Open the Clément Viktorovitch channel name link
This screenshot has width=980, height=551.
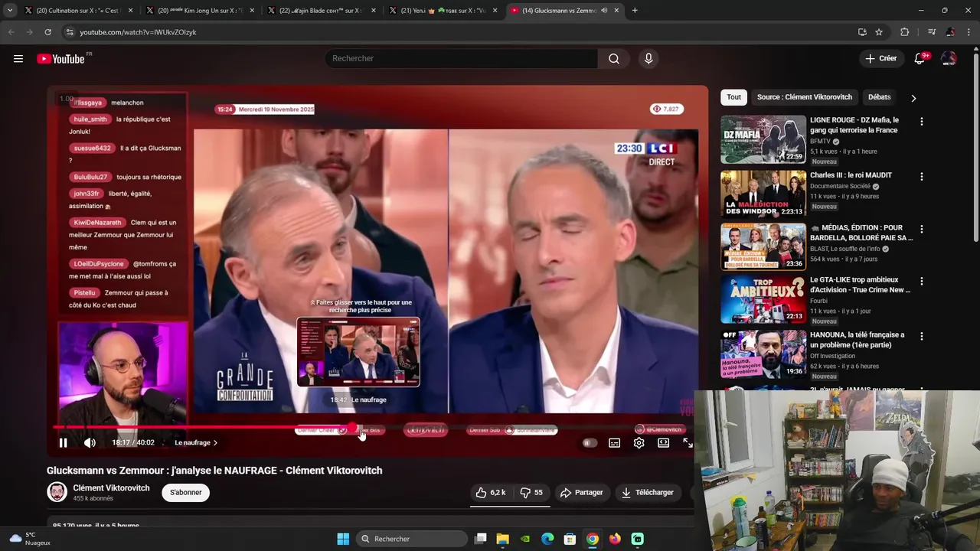point(111,487)
